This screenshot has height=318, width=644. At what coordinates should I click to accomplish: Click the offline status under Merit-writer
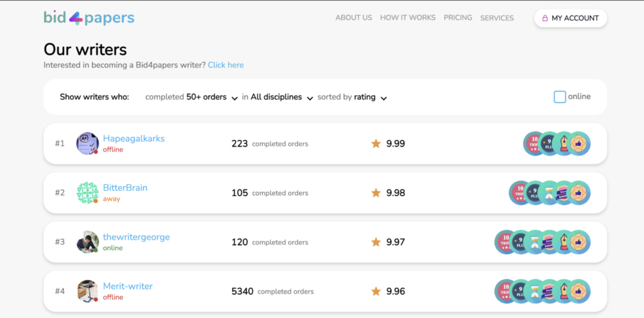[x=113, y=297]
